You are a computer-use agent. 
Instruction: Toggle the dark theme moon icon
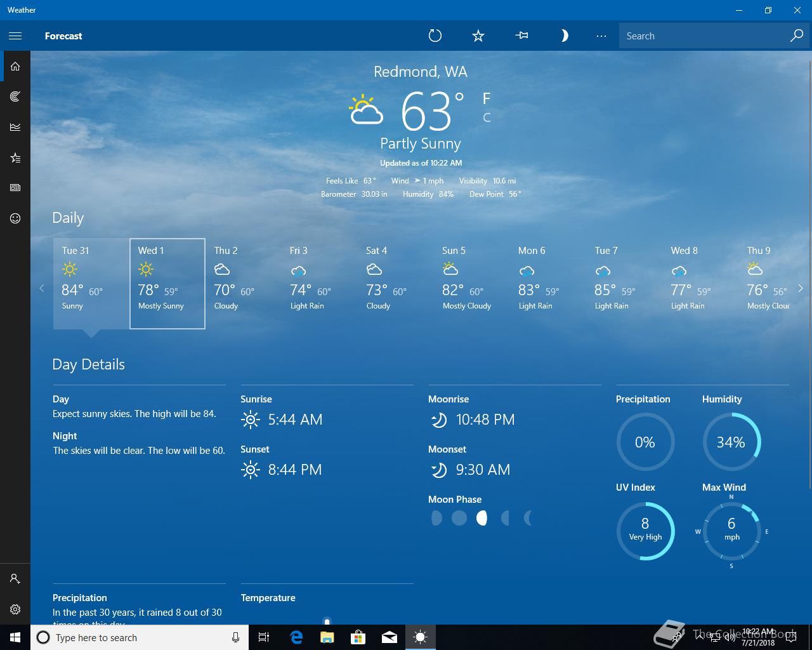click(x=564, y=36)
